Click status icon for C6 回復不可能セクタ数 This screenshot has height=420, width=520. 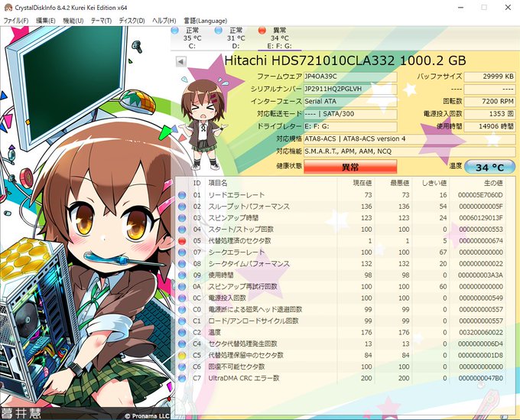click(182, 366)
